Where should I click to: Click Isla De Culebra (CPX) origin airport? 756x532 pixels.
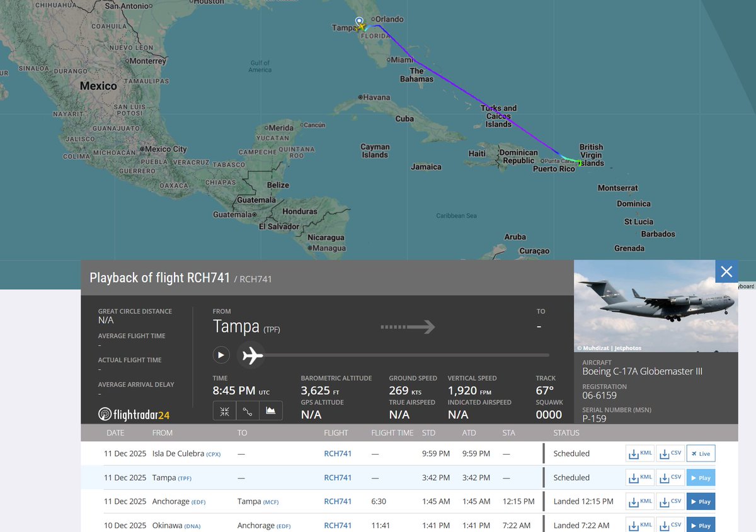(x=186, y=453)
